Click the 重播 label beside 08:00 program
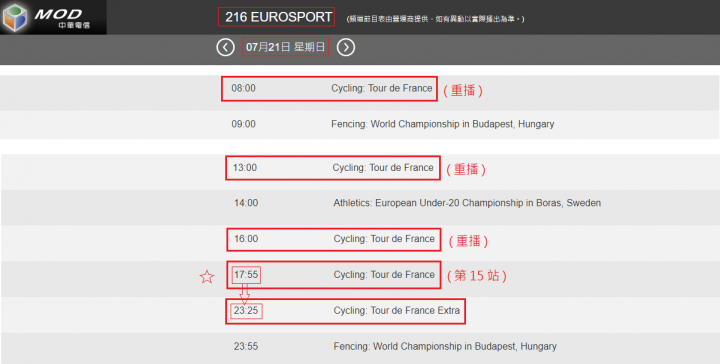 point(463,90)
